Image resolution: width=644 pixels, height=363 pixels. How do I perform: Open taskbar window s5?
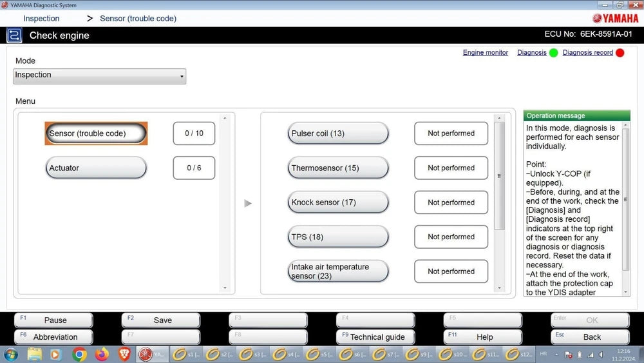point(319,354)
